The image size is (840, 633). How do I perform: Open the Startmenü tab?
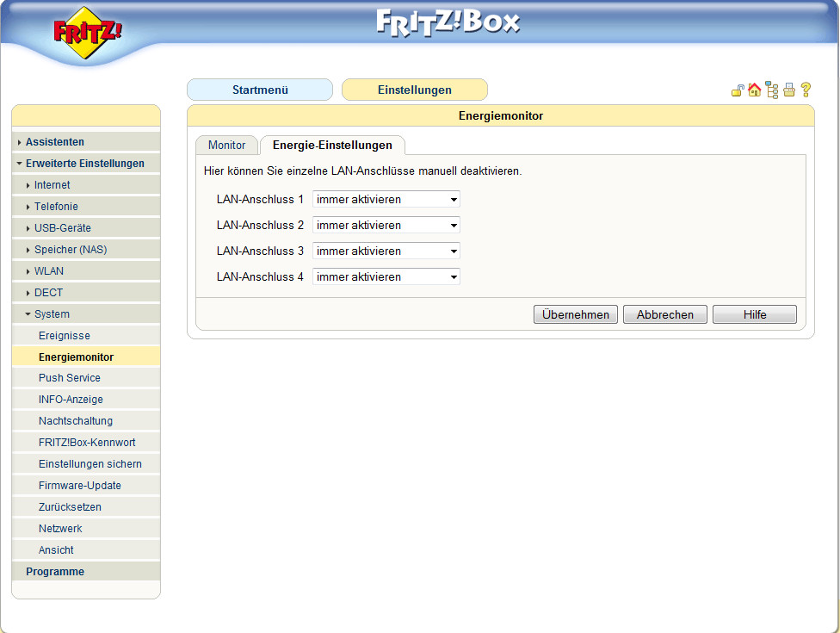click(260, 90)
